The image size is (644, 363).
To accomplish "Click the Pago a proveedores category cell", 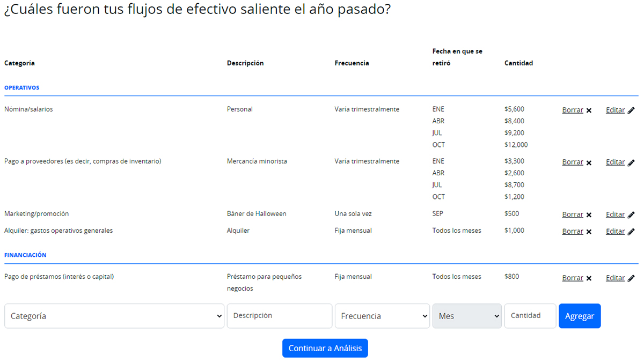I will point(83,161).
